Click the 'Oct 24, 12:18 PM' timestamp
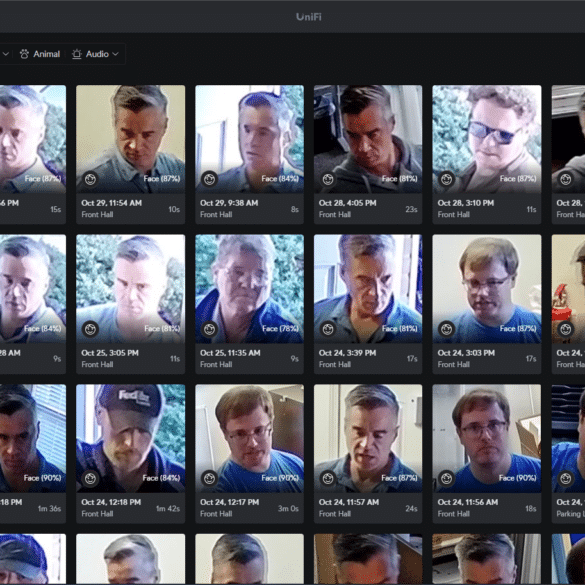Viewport: 585px width, 585px height. coord(111,502)
